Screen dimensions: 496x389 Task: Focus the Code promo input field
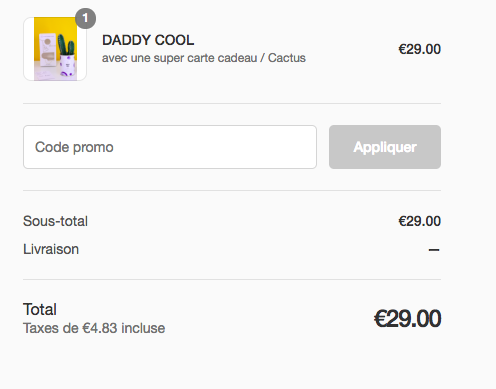(x=170, y=147)
